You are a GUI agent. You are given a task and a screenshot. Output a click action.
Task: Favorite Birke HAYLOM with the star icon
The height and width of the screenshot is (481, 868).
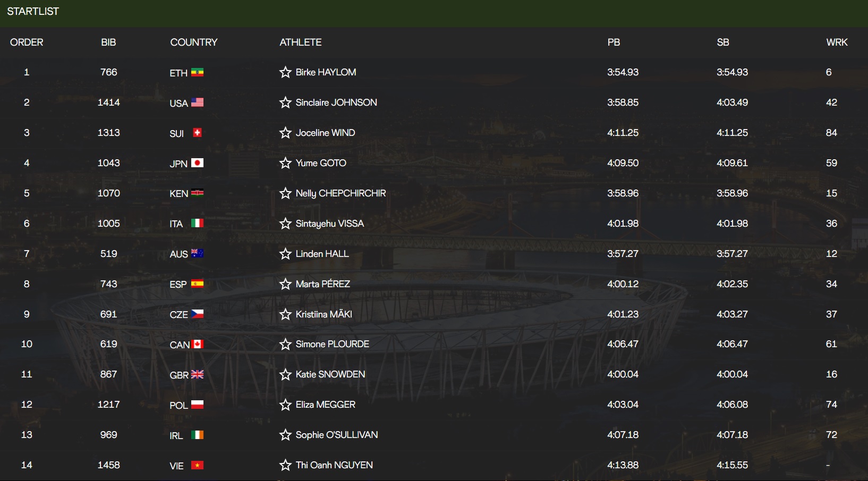click(x=285, y=72)
